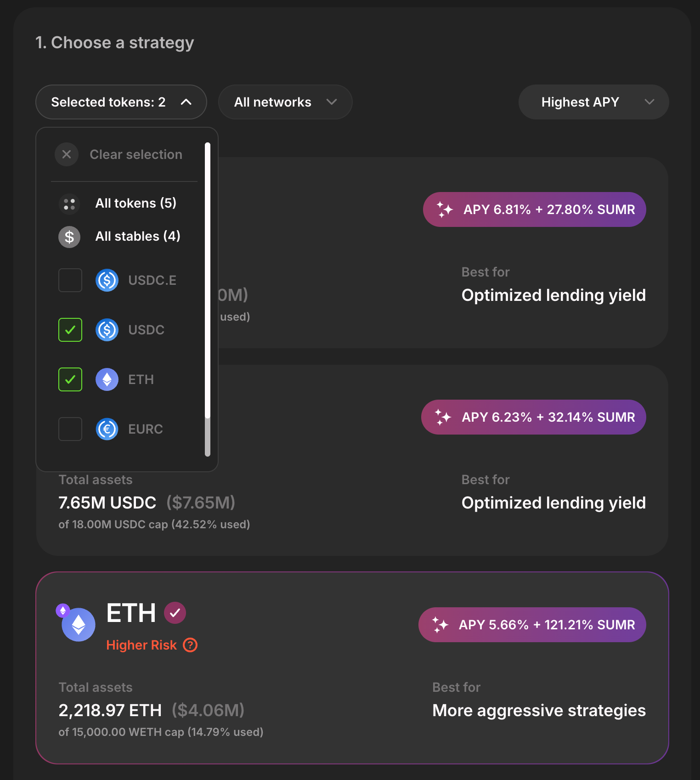Click the four-dot All tokens icon
Image resolution: width=700 pixels, height=780 pixels.
click(69, 204)
